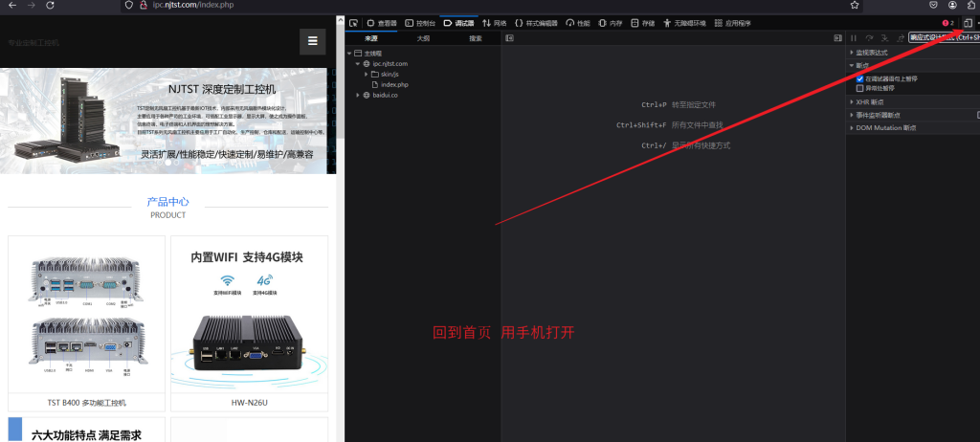Screen dimensions: 980x442
Task: Collapse the sources pane toggle icon
Action: tap(510, 38)
